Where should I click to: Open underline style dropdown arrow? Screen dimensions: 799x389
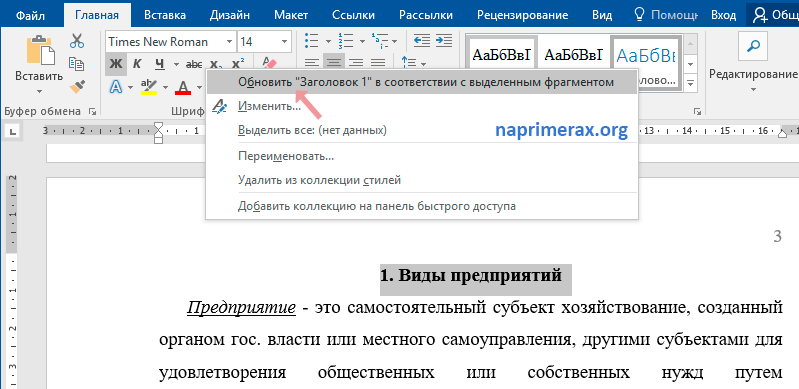click(176, 64)
